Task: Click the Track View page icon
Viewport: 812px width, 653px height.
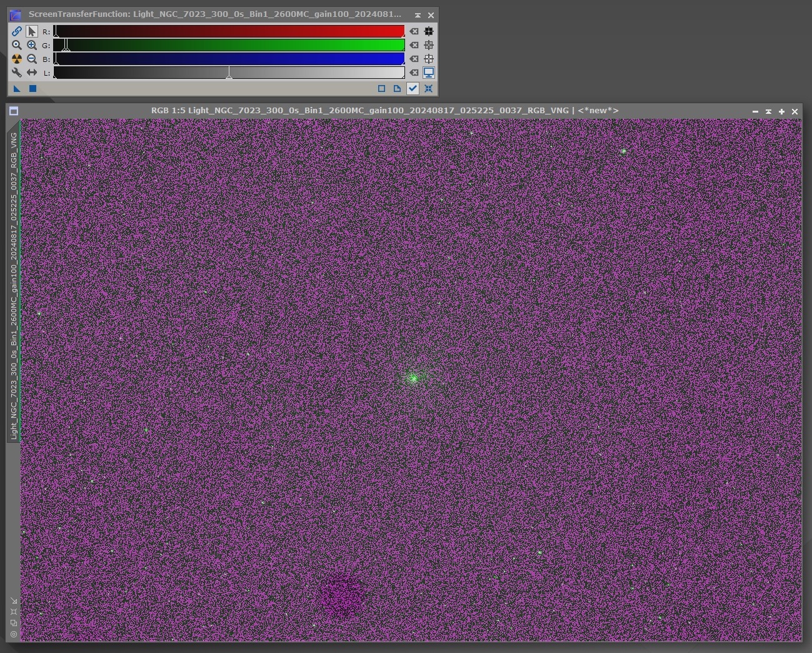Action: pyautogui.click(x=397, y=89)
